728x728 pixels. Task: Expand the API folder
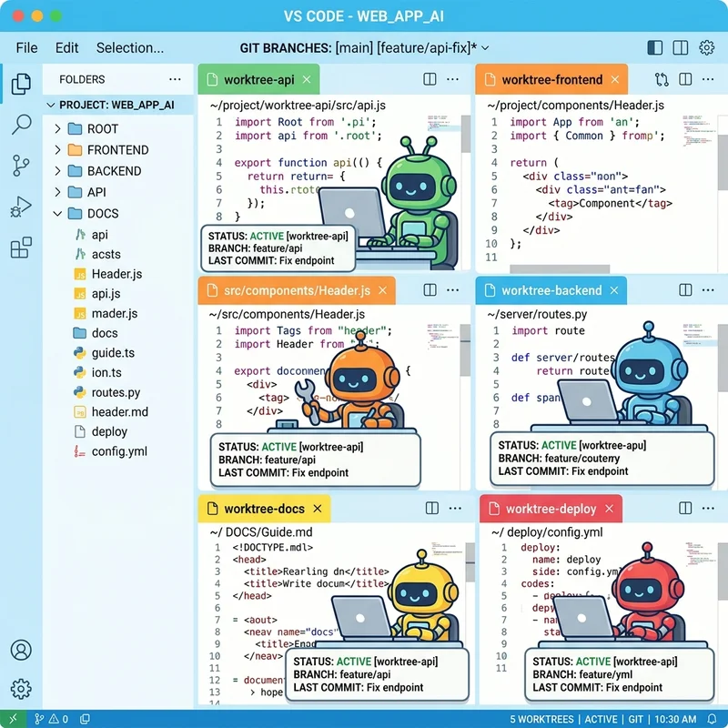pyautogui.click(x=57, y=192)
